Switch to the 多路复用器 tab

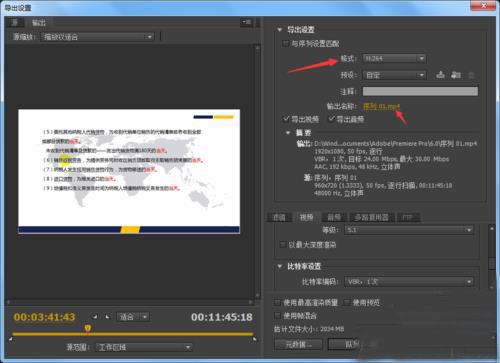coord(372,217)
